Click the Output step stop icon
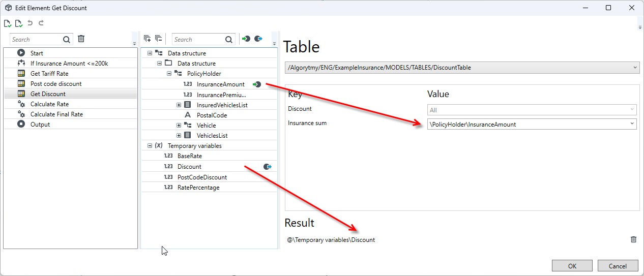The image size is (644, 276). 21,124
